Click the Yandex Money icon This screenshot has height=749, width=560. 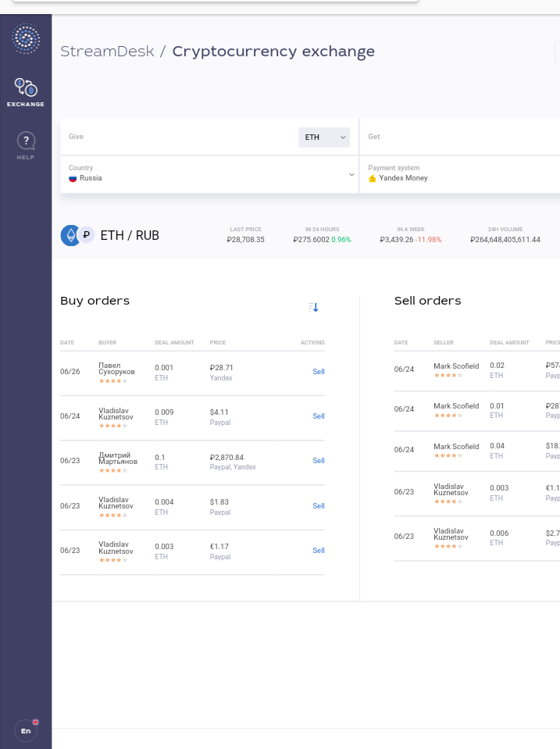pos(373,178)
